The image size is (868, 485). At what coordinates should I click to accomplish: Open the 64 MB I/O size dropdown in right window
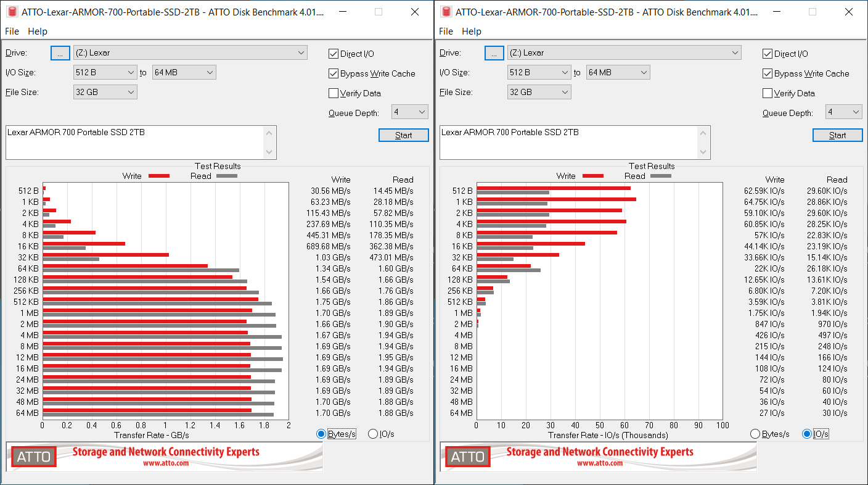click(618, 72)
